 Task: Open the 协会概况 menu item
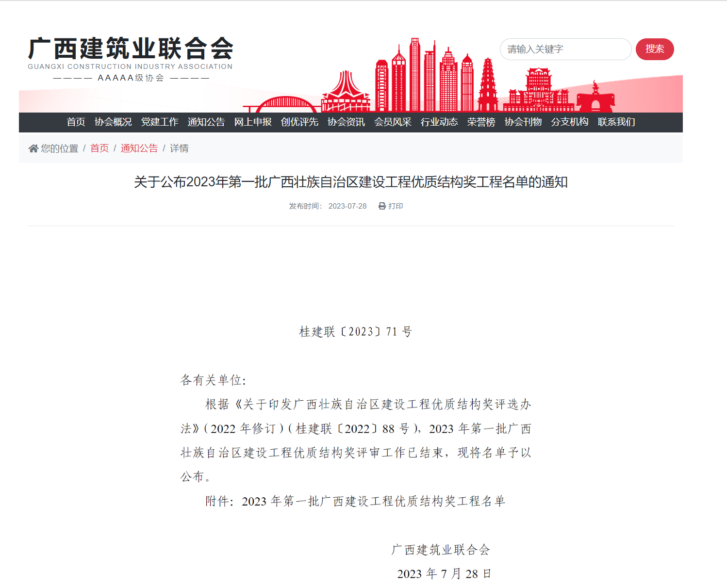pos(113,122)
